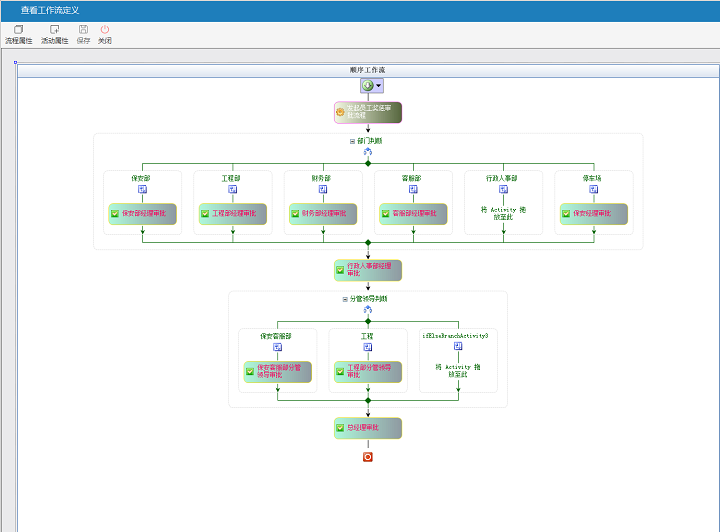Click the branch icon under 工程
Image resolution: width=720 pixels, height=532 pixels.
pyautogui.click(x=368, y=347)
